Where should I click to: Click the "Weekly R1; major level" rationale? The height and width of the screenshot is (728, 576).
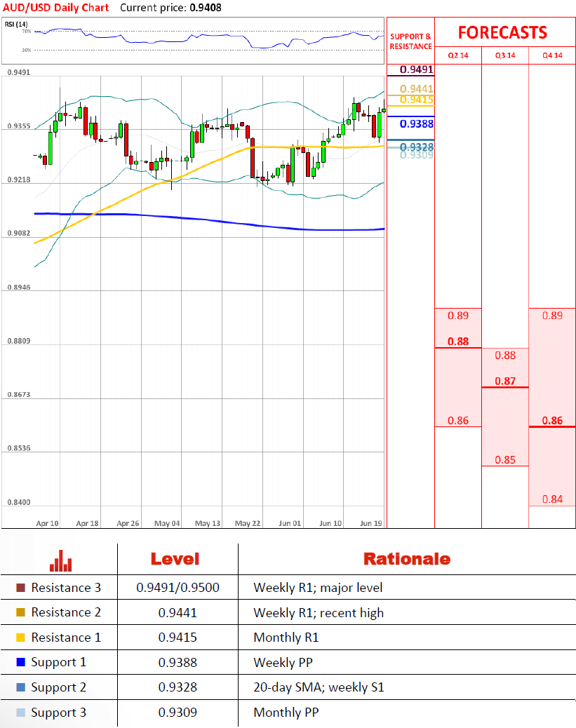tap(319, 588)
